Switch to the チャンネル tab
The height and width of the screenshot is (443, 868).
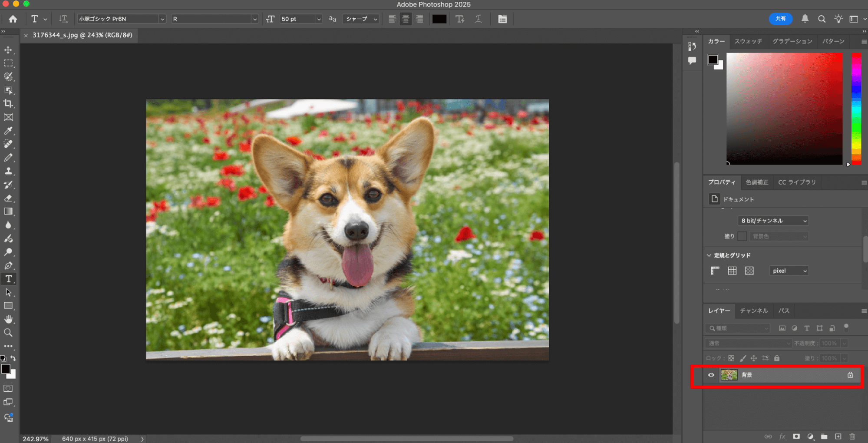point(754,311)
